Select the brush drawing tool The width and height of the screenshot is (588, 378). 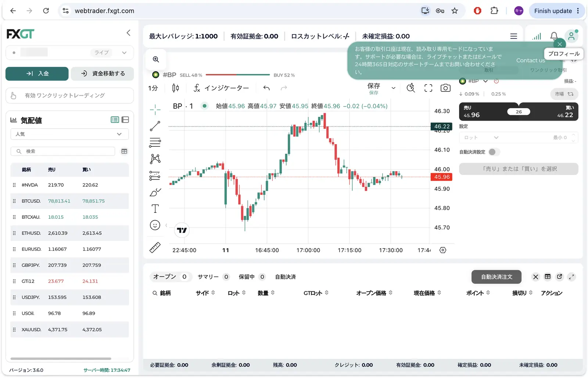155,192
